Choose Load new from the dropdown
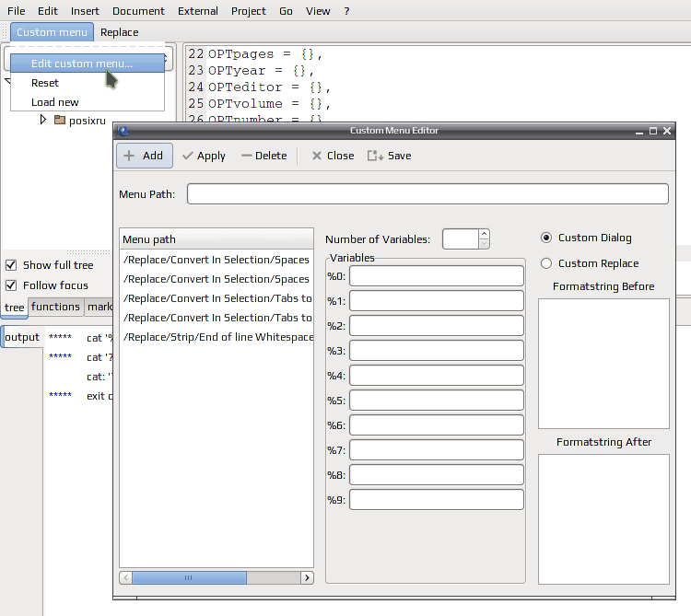The width and height of the screenshot is (691, 616). (x=88, y=102)
